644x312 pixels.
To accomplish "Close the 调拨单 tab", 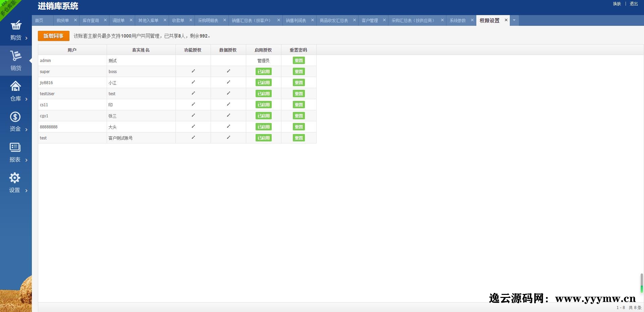I will tap(131, 20).
